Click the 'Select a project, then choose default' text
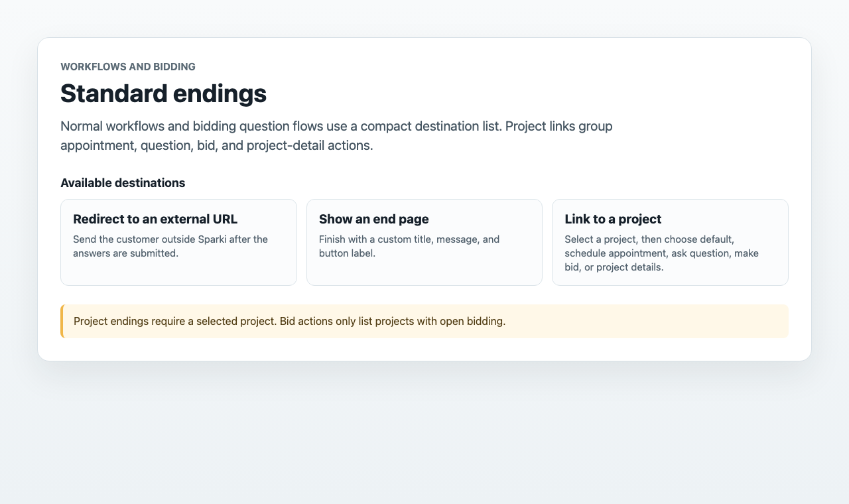The height and width of the screenshot is (504, 849). pyautogui.click(x=649, y=239)
